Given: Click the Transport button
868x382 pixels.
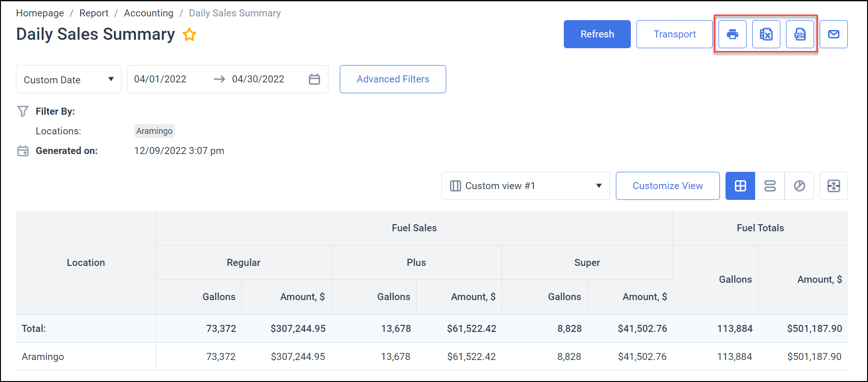Looking at the screenshot, I should [674, 34].
